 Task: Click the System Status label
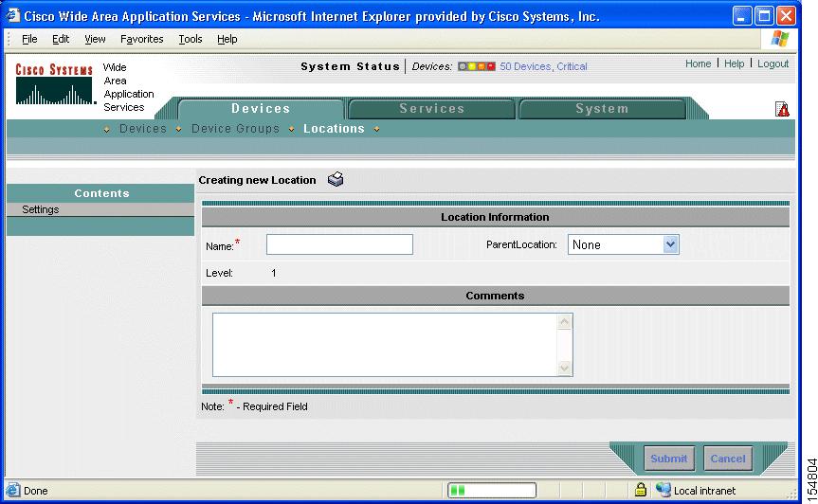(350, 66)
